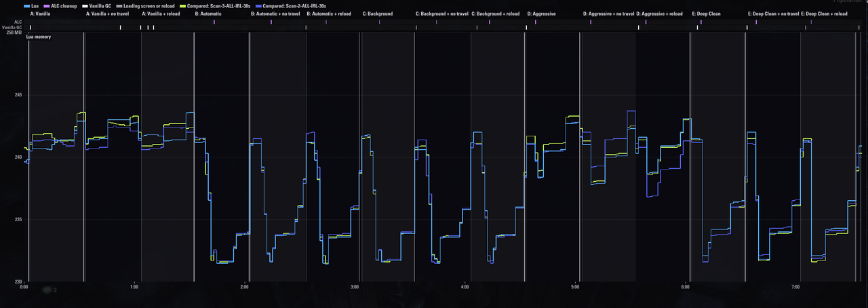This screenshot has width=868, height=308.
Task: Select the C: Background section label
Action: 378,14
